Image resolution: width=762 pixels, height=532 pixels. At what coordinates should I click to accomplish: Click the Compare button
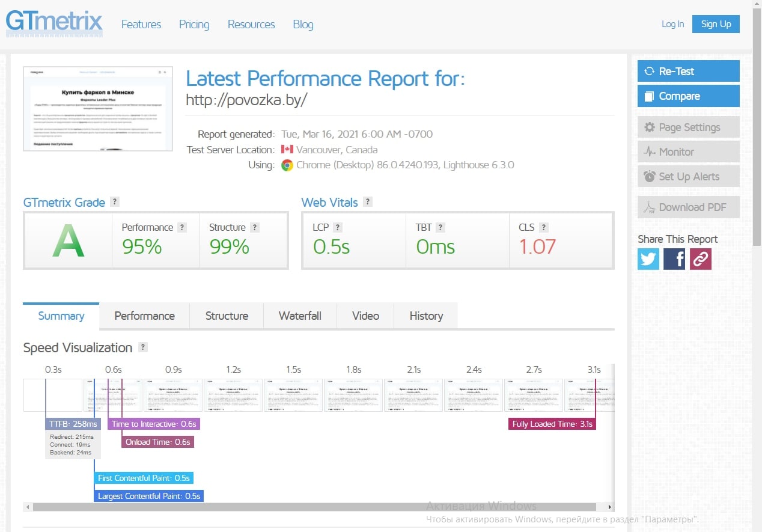pyautogui.click(x=689, y=96)
